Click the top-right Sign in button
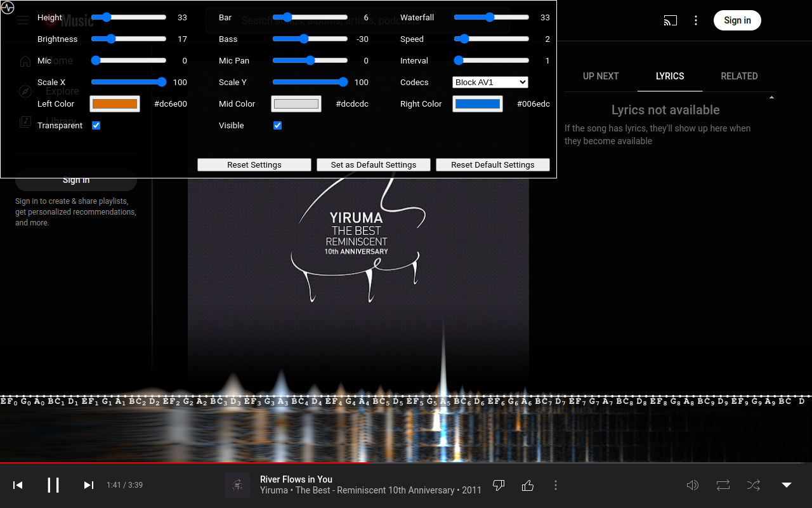Image resolution: width=812 pixels, height=508 pixels. pyautogui.click(x=737, y=20)
